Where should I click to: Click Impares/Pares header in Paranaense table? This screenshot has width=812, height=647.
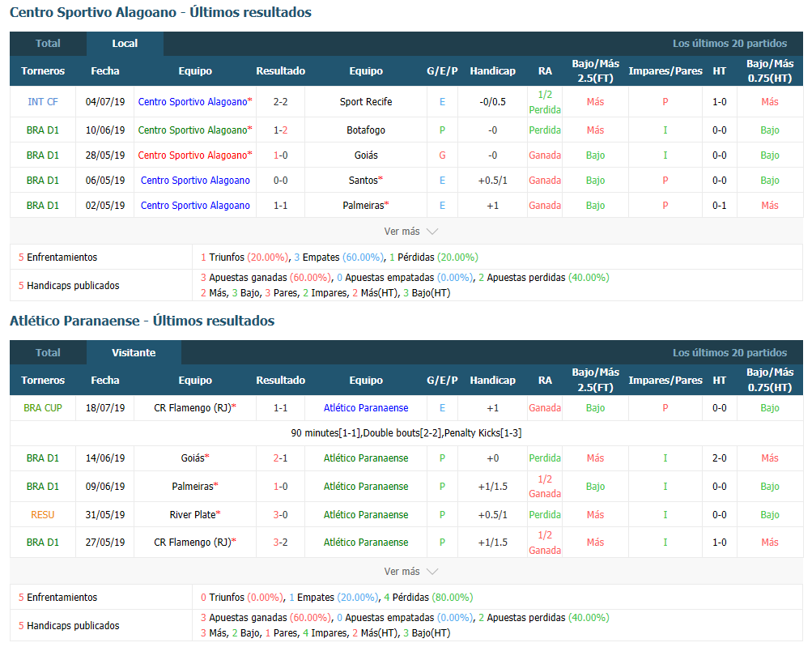pyautogui.click(x=665, y=381)
